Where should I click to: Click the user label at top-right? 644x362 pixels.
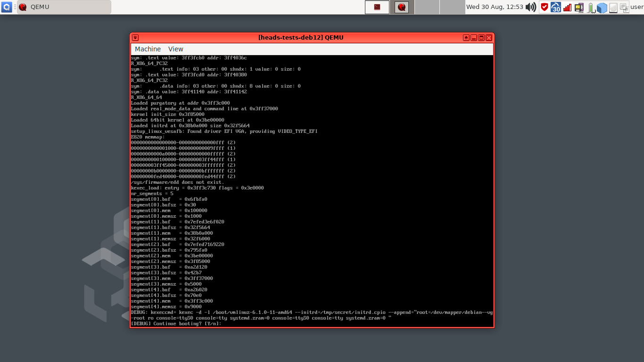pos(636,7)
